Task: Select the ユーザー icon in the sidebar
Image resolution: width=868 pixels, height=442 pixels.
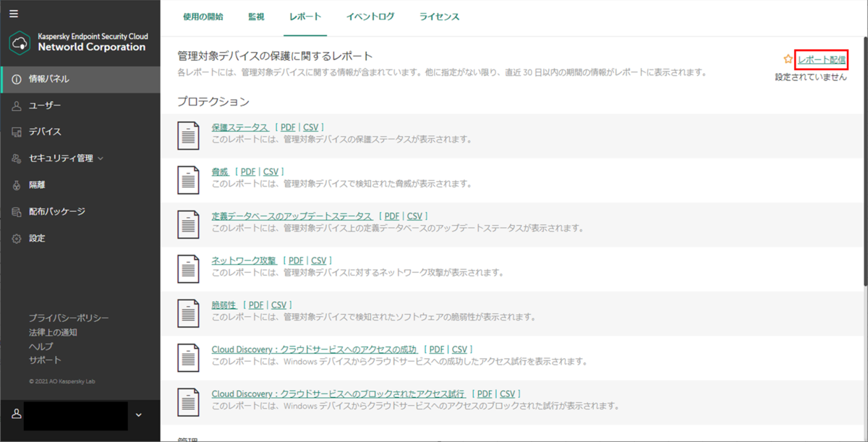Action: [x=16, y=106]
